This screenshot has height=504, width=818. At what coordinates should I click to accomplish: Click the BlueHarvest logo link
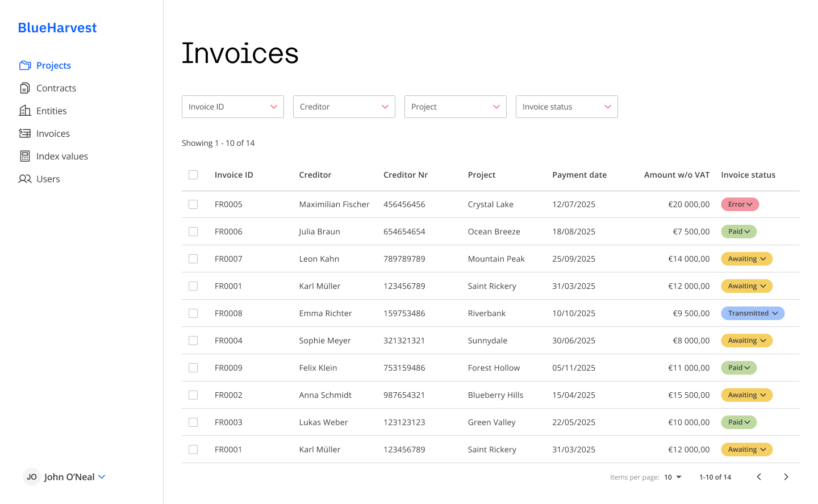(57, 28)
